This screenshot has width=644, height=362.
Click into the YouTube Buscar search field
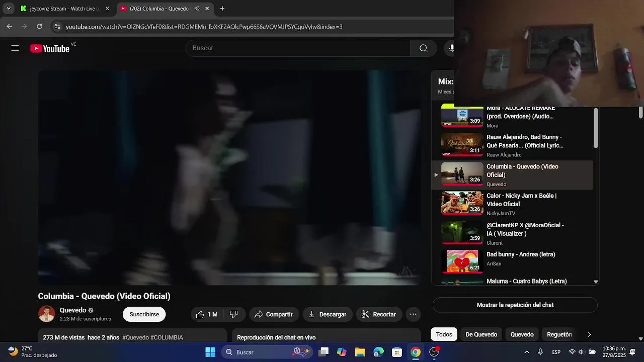pos(298,48)
